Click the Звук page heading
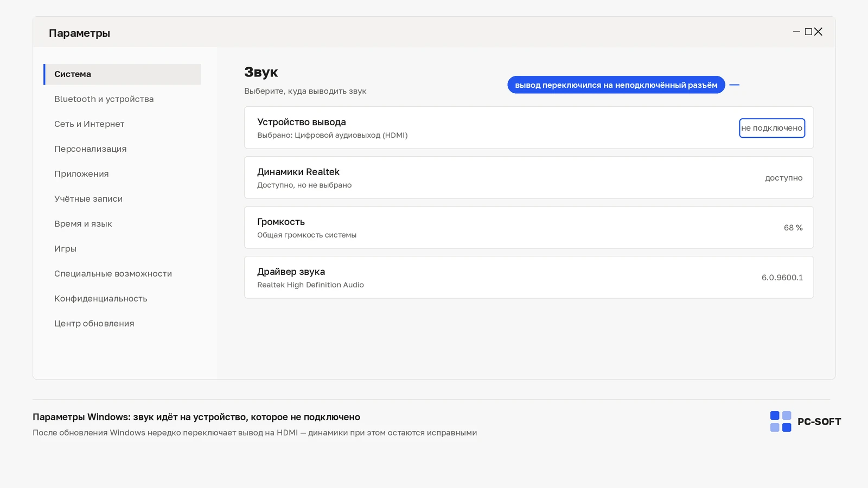The image size is (868, 488). click(x=261, y=72)
